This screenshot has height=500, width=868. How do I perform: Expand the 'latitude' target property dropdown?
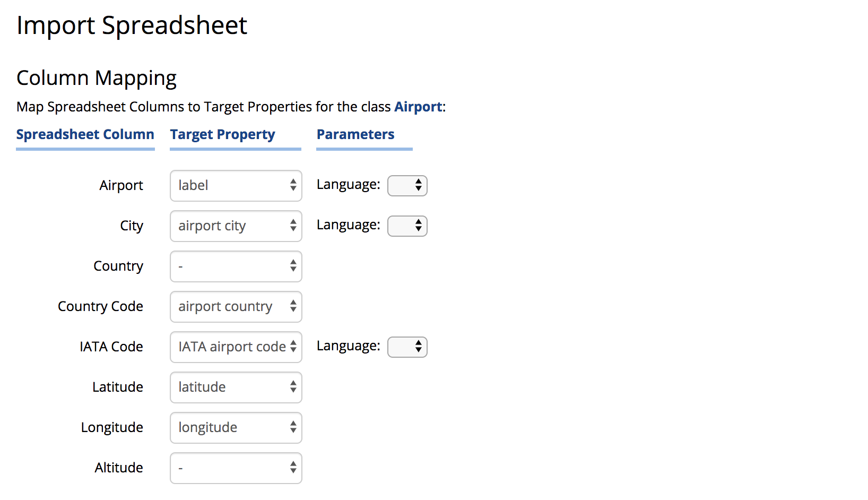(x=236, y=387)
